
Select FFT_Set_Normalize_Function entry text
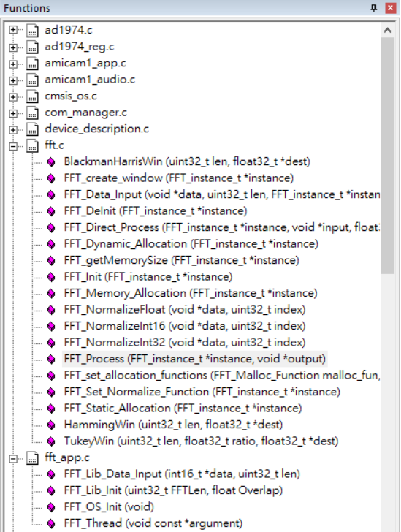click(202, 392)
